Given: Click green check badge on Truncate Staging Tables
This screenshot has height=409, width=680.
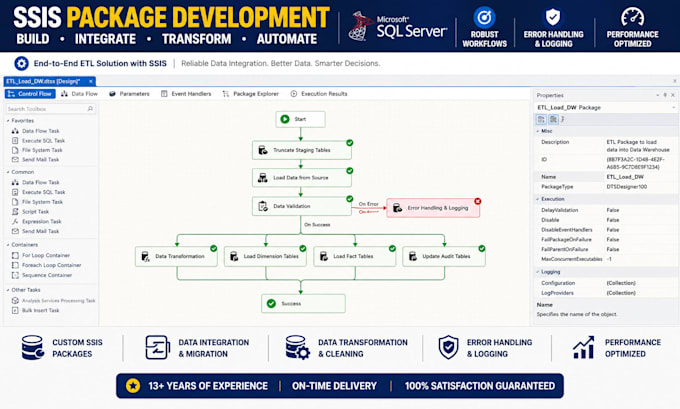Looking at the screenshot, I should pyautogui.click(x=350, y=143).
